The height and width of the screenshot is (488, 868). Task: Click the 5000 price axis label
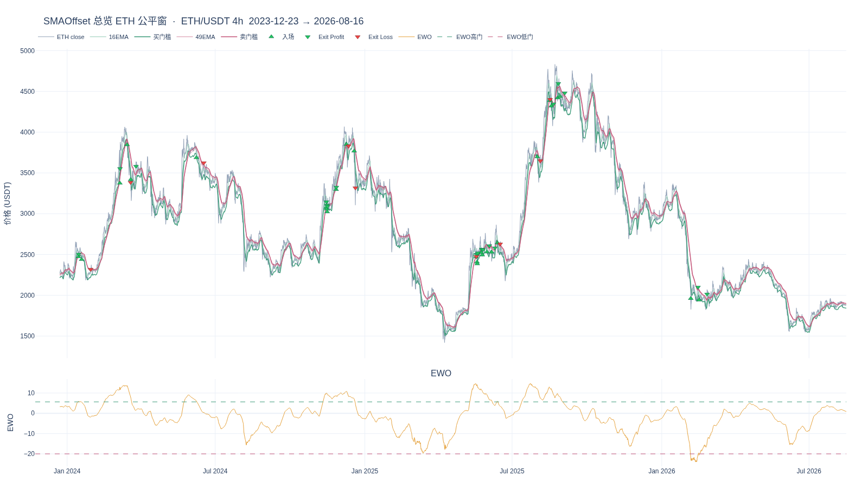(27, 51)
